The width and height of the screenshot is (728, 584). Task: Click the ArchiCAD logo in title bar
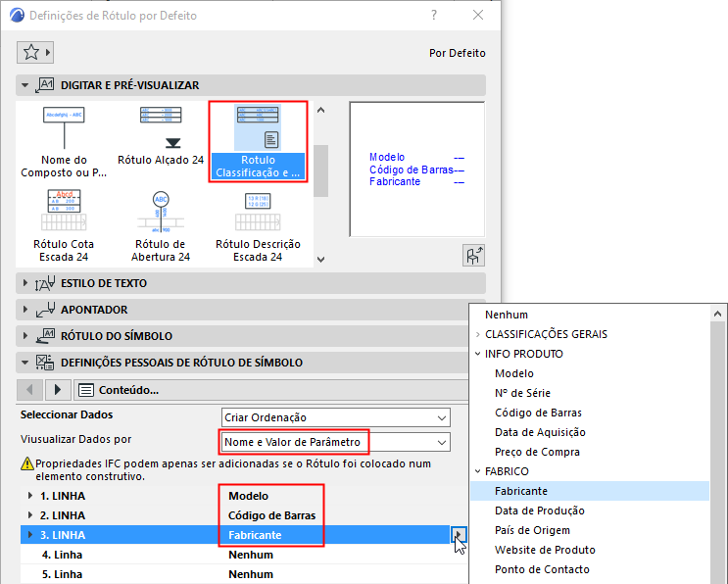pyautogui.click(x=17, y=16)
